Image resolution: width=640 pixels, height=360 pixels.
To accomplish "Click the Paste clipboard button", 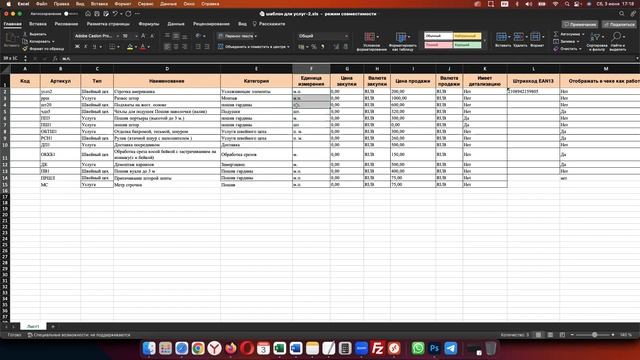I will pyautogui.click(x=11, y=40).
